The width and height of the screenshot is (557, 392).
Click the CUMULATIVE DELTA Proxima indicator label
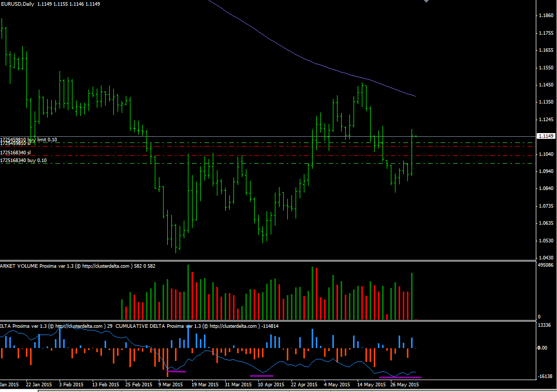tap(149, 326)
